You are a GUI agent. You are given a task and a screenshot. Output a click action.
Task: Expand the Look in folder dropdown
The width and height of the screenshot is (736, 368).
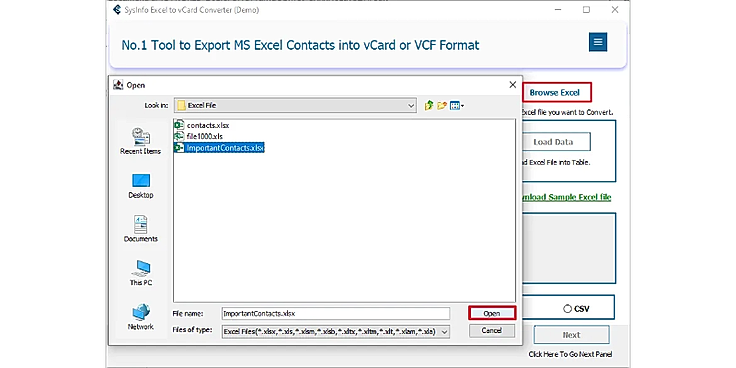click(411, 106)
